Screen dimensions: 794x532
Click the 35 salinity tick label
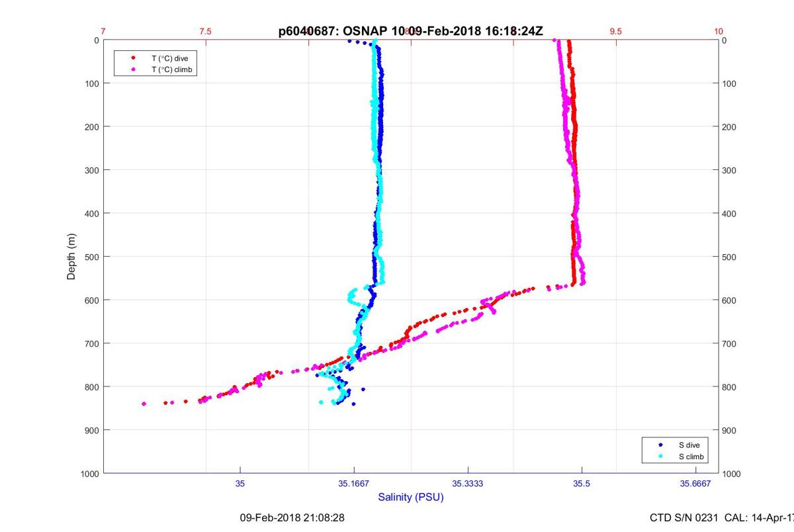click(x=240, y=484)
